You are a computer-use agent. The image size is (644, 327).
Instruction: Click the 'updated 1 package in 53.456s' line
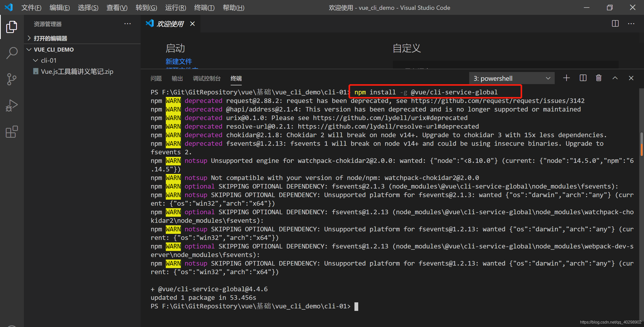click(x=203, y=298)
